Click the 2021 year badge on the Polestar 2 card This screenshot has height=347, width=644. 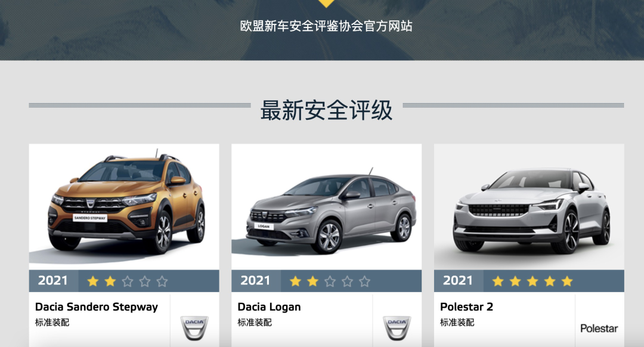(458, 280)
